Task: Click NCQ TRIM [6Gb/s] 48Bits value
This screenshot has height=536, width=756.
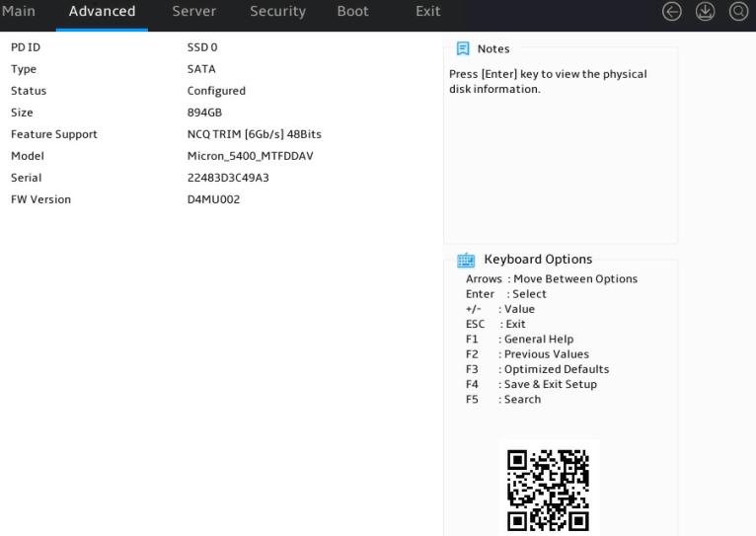Action: point(254,134)
